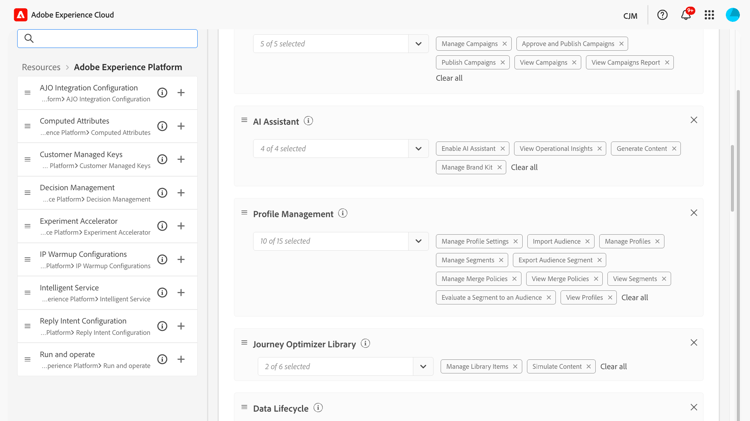Add Computed Attributes resource with plus icon
Screen dimensions: 750x421
[x=181, y=126]
